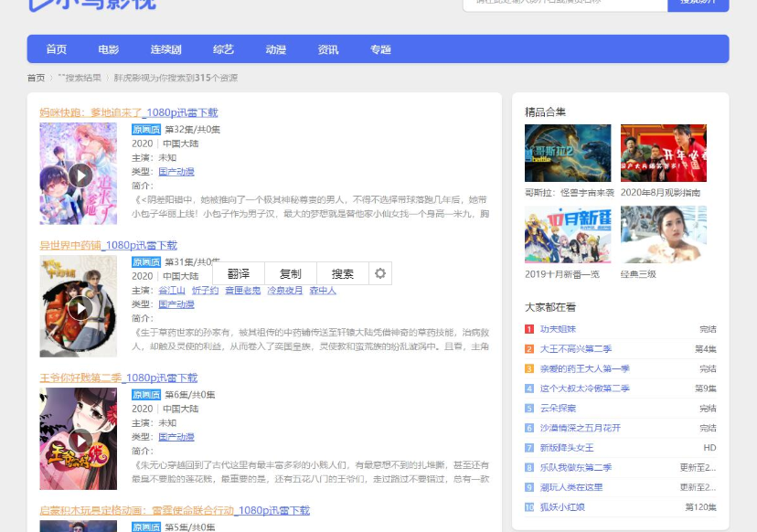The width and height of the screenshot is (757, 532).
Task: Play 妈咪快跑 poster video button
Action: (80, 176)
